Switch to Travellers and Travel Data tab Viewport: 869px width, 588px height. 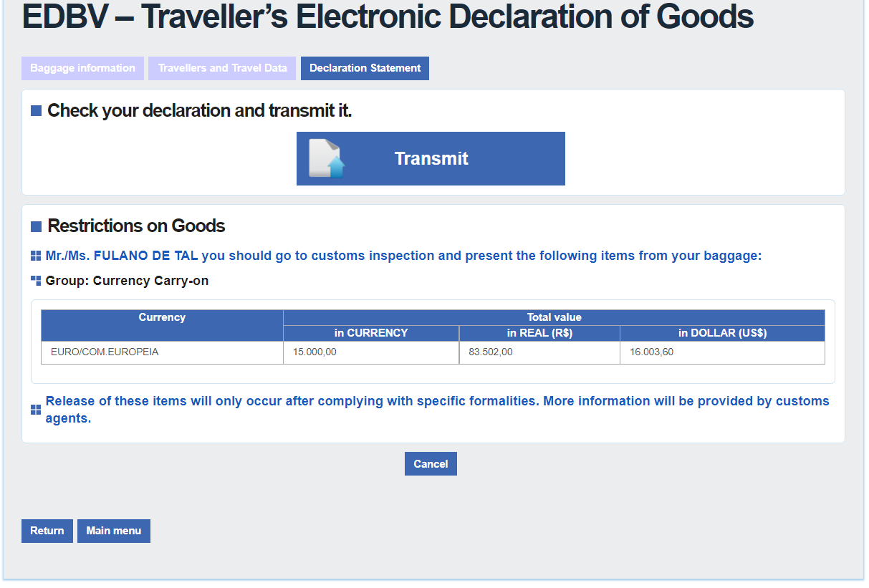pyautogui.click(x=222, y=68)
